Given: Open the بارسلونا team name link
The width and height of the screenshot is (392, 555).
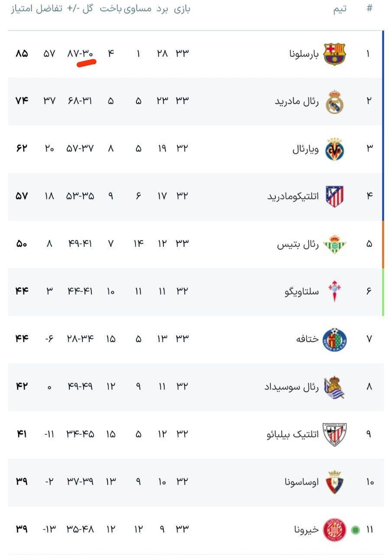Looking at the screenshot, I should tap(304, 54).
